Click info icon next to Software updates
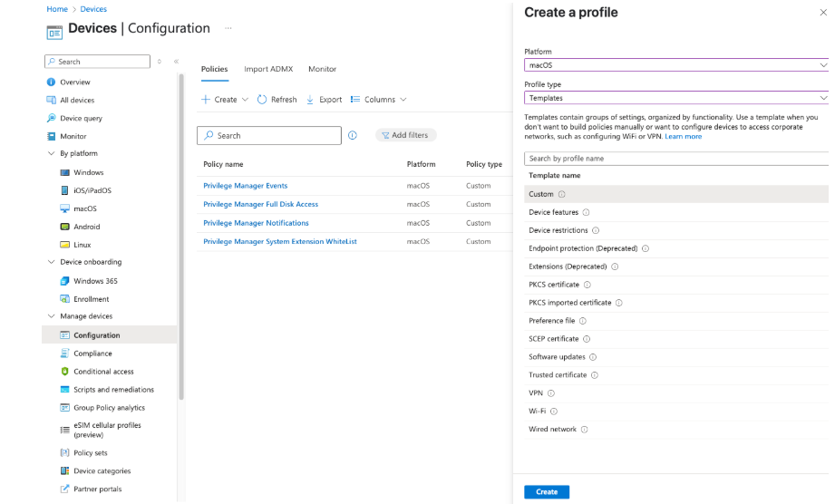 (593, 357)
